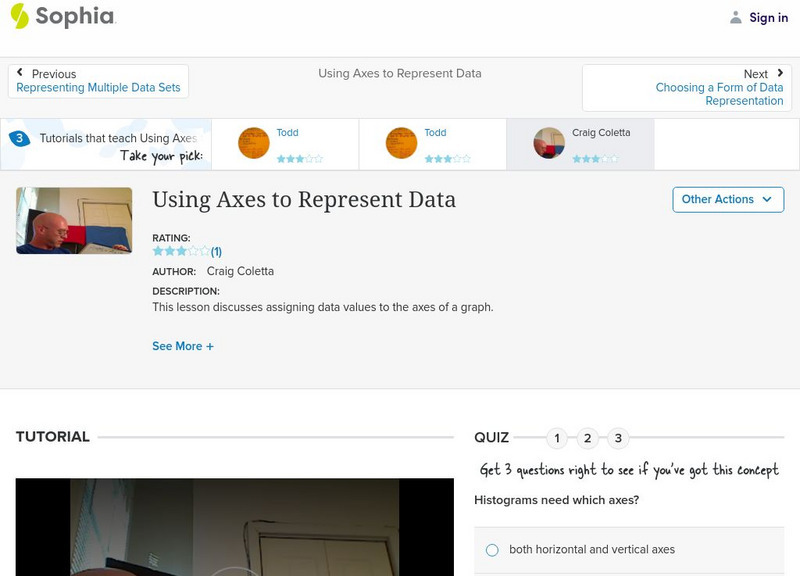The width and height of the screenshot is (800, 576).
Task: Go to quiz question 3 circle
Action: [618, 438]
